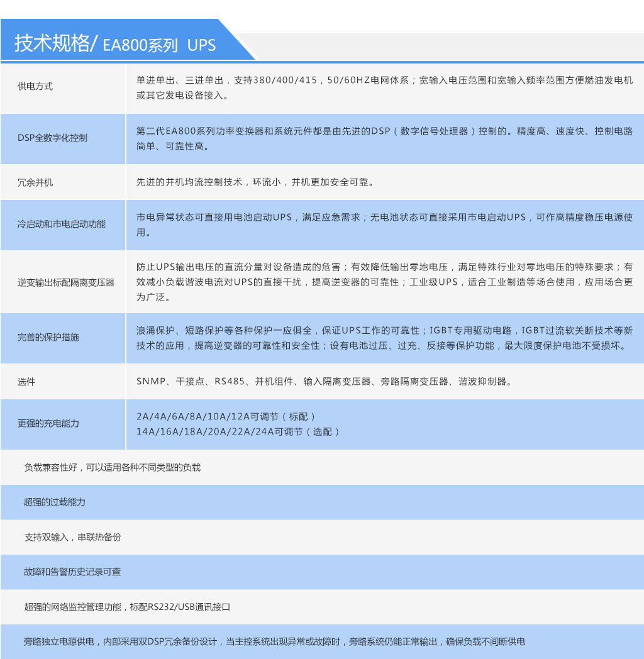Image resolution: width=644 pixels, height=659 pixels.
Task: Click the 2A/4A/6A/8A/10A/12A可调节（标配）line
Action: tap(226, 416)
